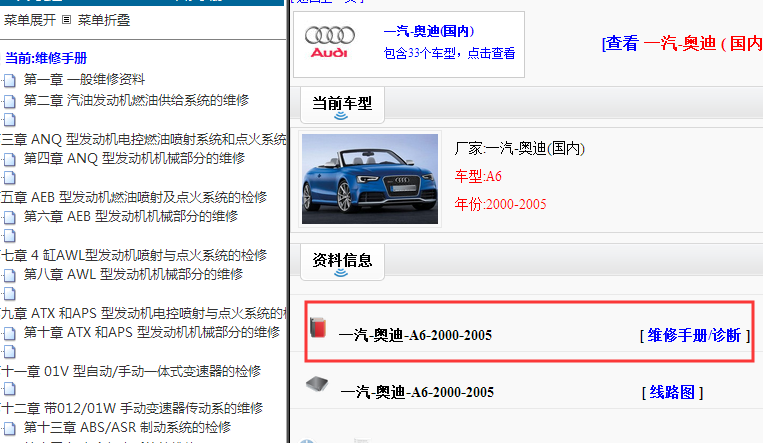Click page icon for 第六章 AEB chapter

(10, 217)
